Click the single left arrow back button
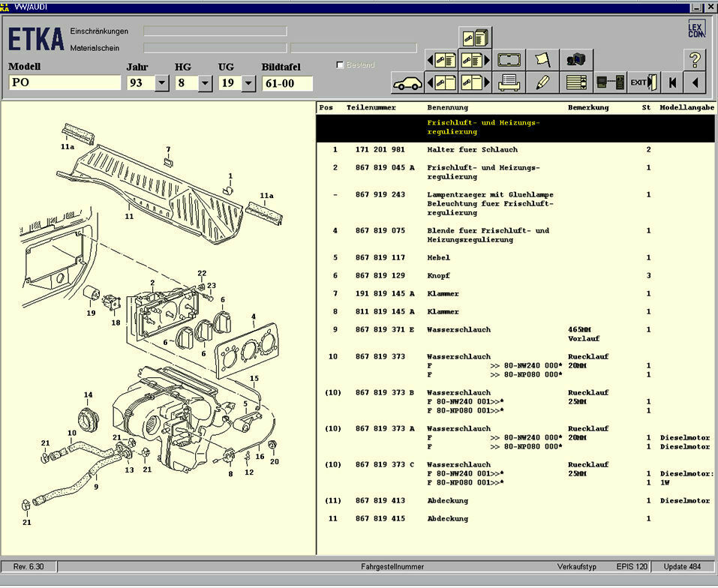The image size is (718, 588). click(x=695, y=82)
